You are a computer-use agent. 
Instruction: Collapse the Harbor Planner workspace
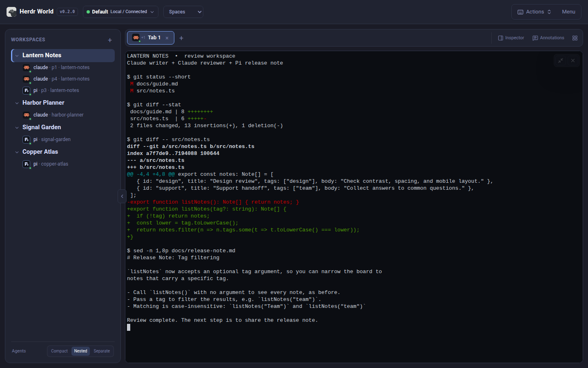pos(17,103)
